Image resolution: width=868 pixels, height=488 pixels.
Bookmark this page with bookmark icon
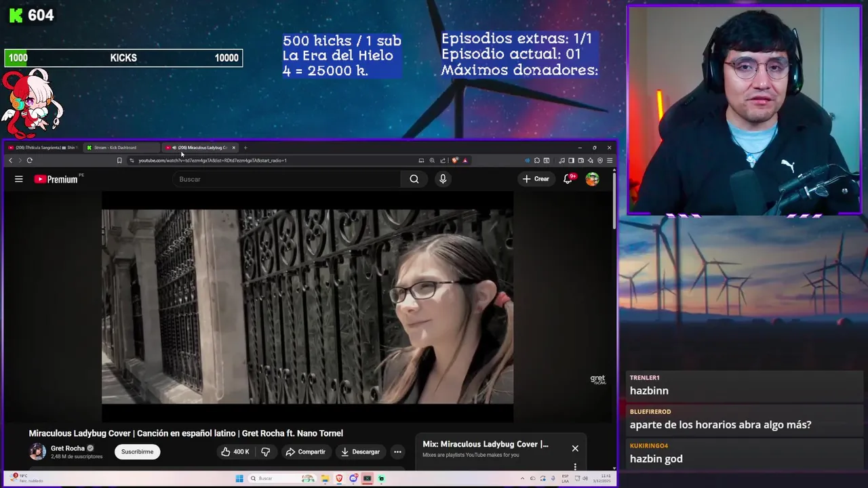(119, 161)
